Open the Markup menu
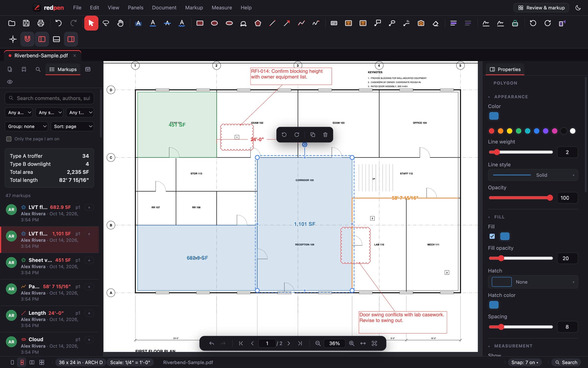The height and width of the screenshot is (368, 588). click(x=194, y=8)
